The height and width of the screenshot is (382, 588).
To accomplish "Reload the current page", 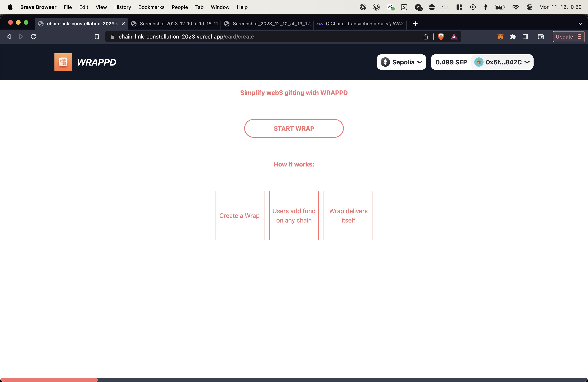I will point(34,37).
